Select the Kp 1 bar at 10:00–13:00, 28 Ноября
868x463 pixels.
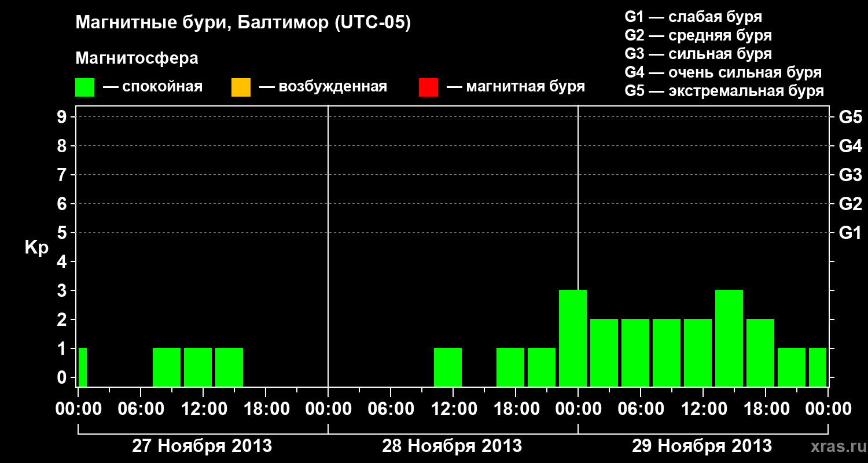(x=448, y=367)
